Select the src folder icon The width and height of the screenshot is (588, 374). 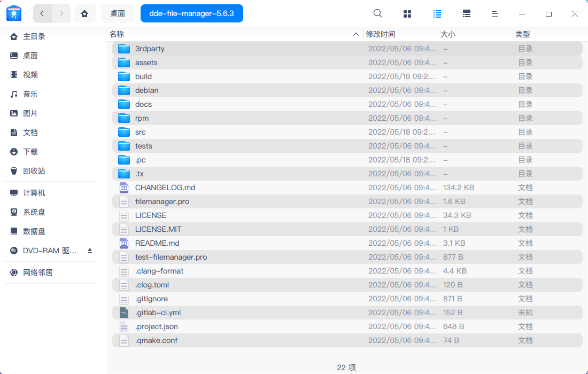coord(124,132)
